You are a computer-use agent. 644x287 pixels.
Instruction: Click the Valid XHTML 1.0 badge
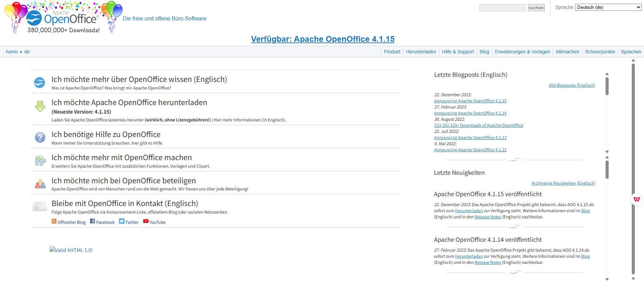point(71,250)
